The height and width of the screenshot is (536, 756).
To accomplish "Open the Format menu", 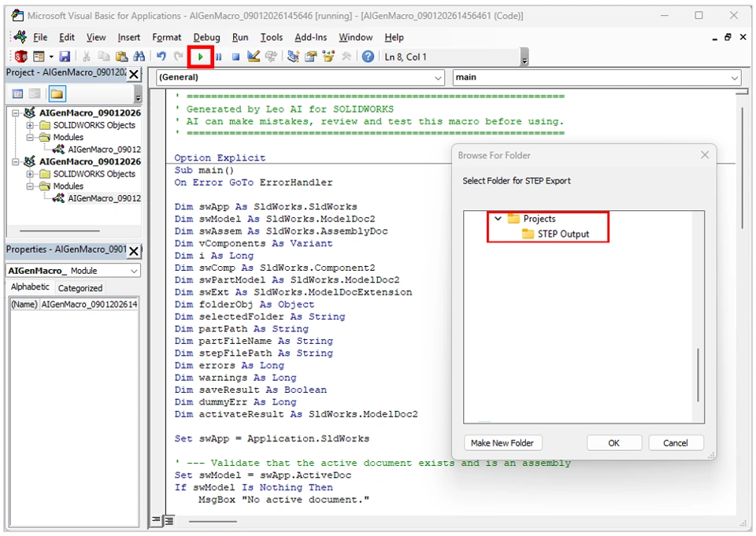I will [x=167, y=37].
